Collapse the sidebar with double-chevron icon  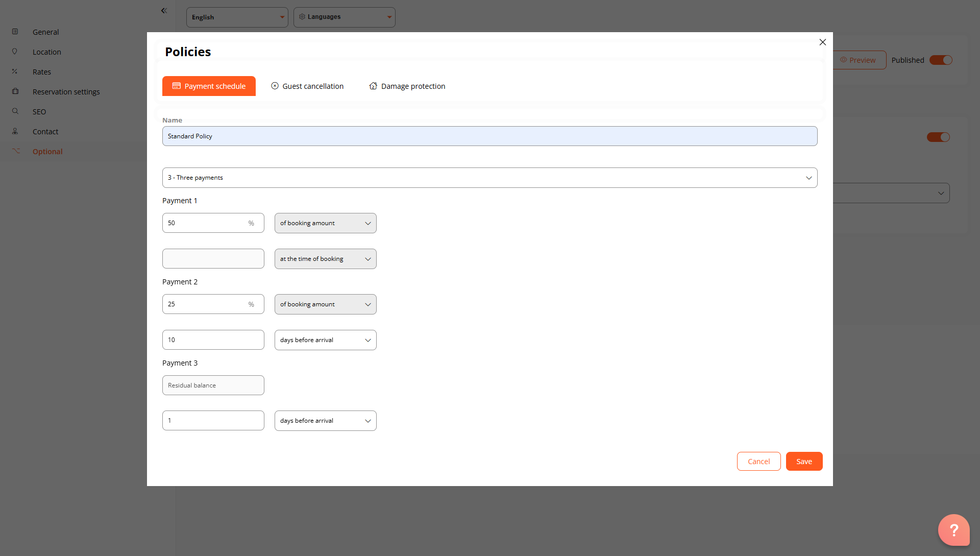[164, 10]
